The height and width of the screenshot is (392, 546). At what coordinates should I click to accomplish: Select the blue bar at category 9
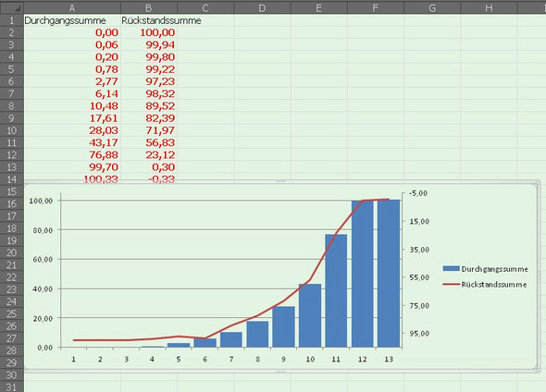(283, 326)
